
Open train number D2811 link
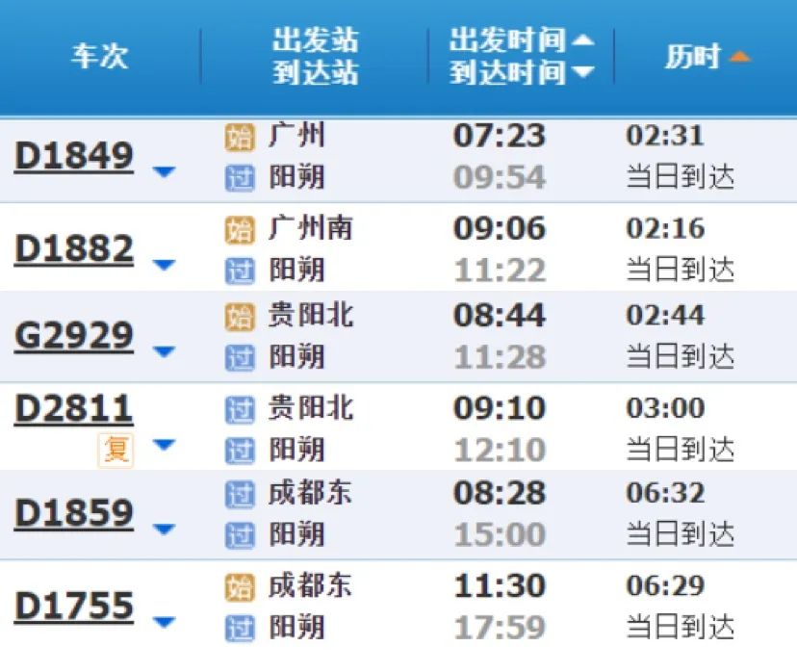click(74, 409)
